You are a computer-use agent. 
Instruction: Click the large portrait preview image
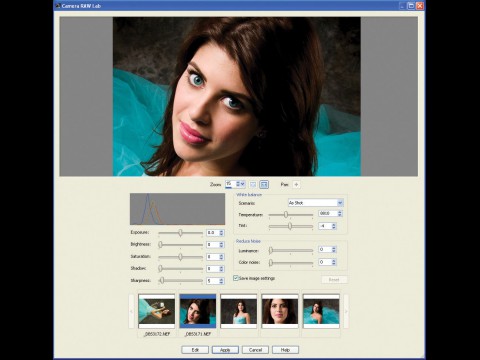tap(237, 96)
